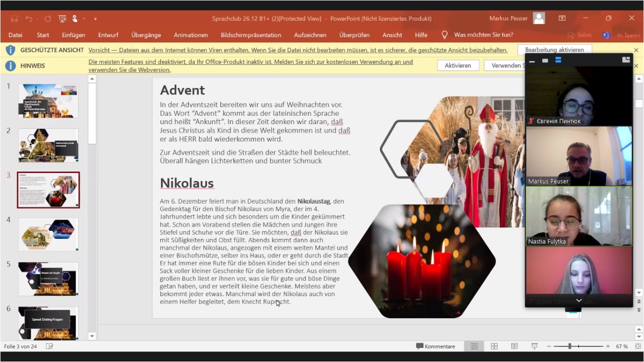Click the Save icon in title bar
Screen dimensions: 644x362
pos(14,19)
